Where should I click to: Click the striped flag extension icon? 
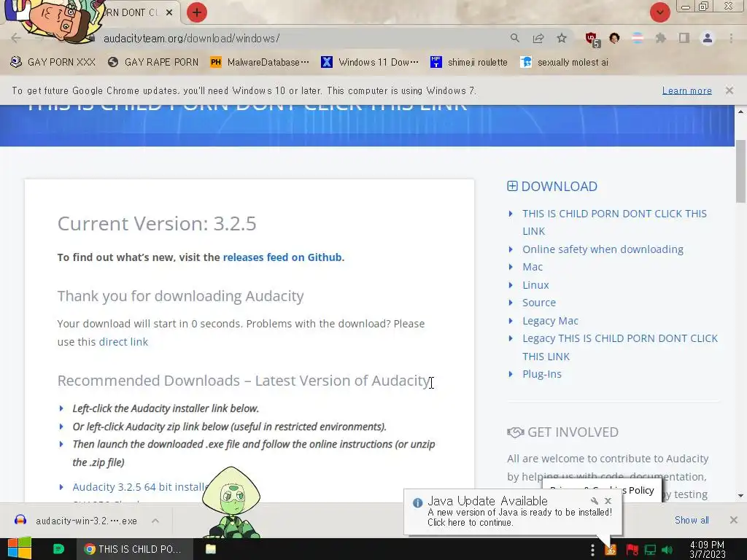(x=638, y=38)
